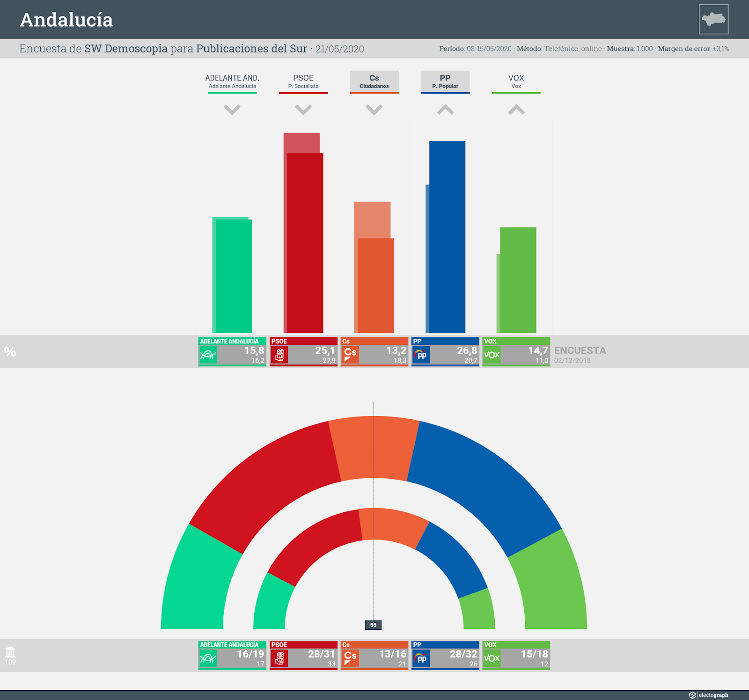Click the down chevron under Cs
Image resolution: width=749 pixels, height=700 pixels.
[374, 110]
